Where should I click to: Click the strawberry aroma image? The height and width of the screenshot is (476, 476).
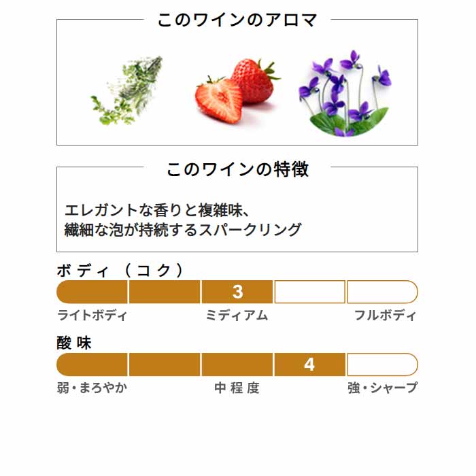(237, 90)
